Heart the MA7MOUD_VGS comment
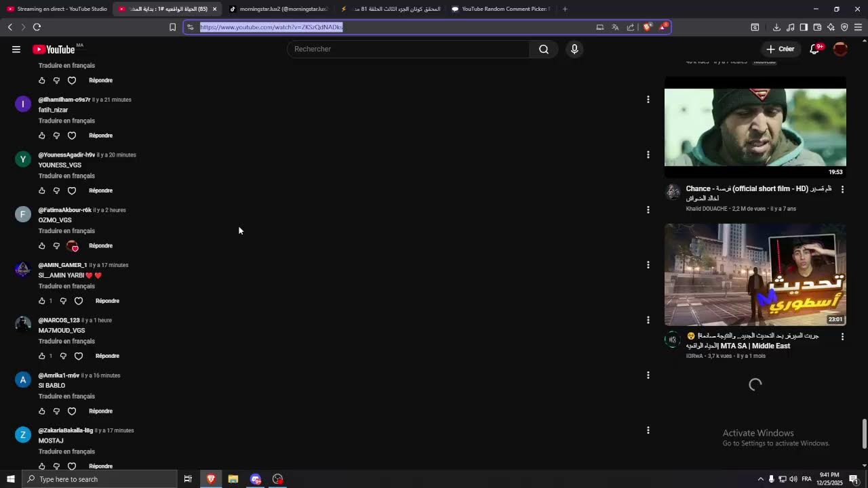Screen dimensions: 868x488 coord(79,356)
